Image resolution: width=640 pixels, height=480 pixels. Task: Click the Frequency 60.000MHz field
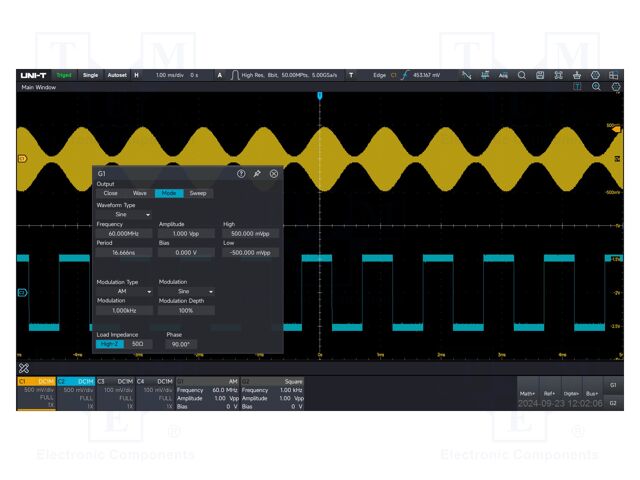124,233
